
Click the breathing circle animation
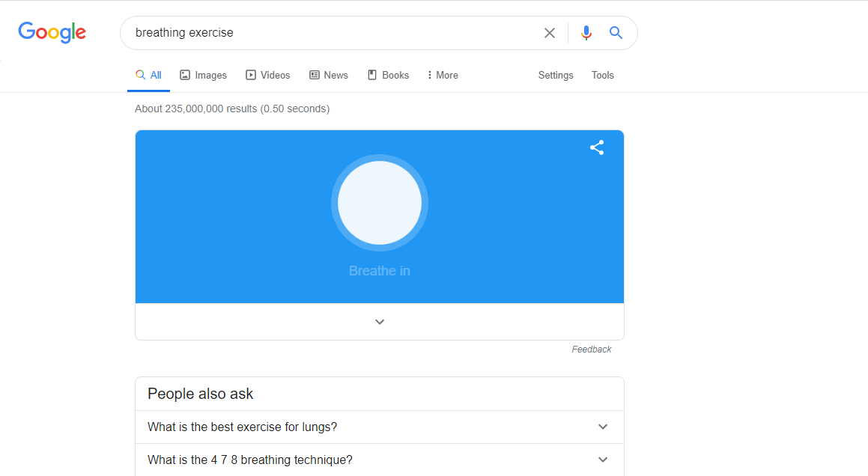380,203
